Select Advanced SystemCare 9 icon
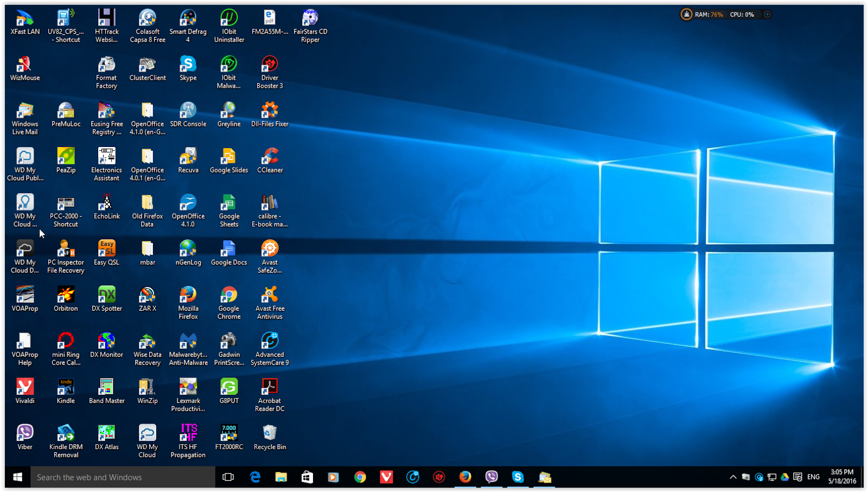Image resolution: width=868 pixels, height=492 pixels. (x=270, y=349)
